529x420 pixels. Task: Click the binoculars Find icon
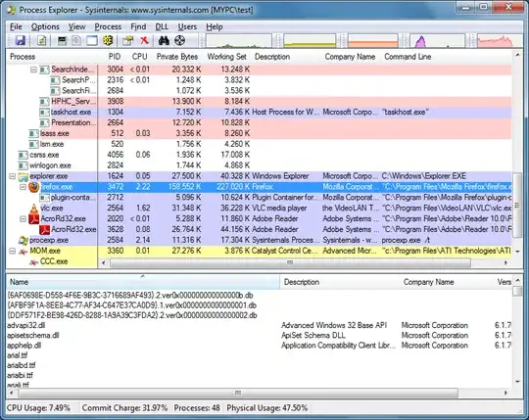click(x=164, y=40)
